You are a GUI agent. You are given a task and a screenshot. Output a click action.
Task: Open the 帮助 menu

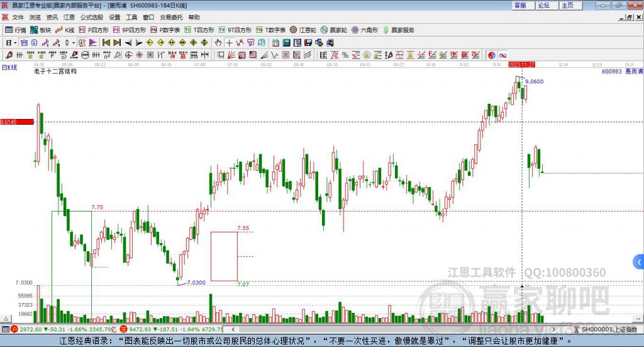pos(194,17)
